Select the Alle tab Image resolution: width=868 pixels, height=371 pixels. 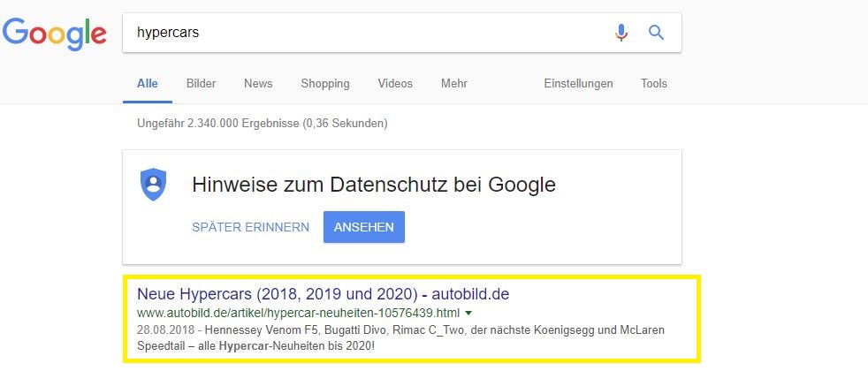point(148,84)
